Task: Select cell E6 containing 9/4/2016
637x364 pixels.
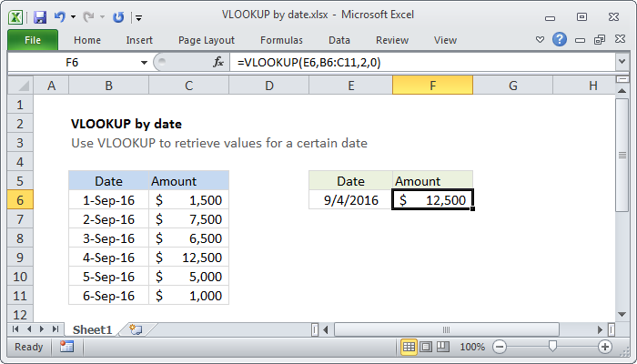Action: pyautogui.click(x=350, y=200)
